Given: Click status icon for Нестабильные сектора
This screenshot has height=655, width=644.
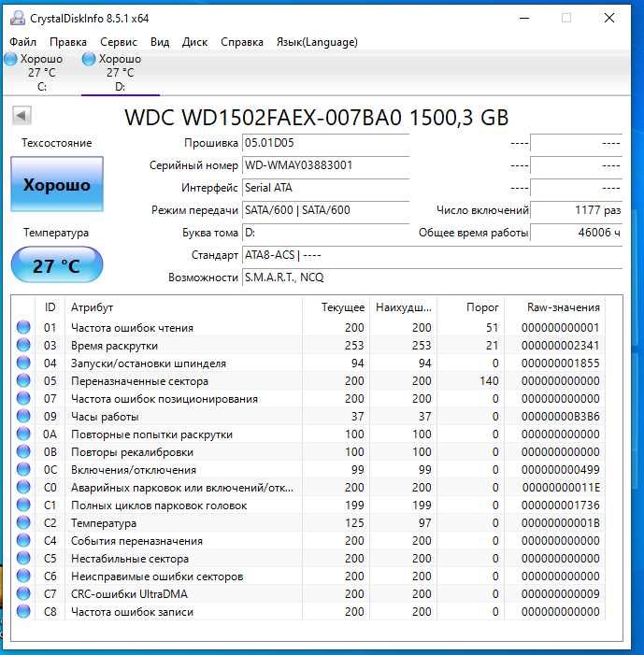Looking at the screenshot, I should tap(23, 558).
